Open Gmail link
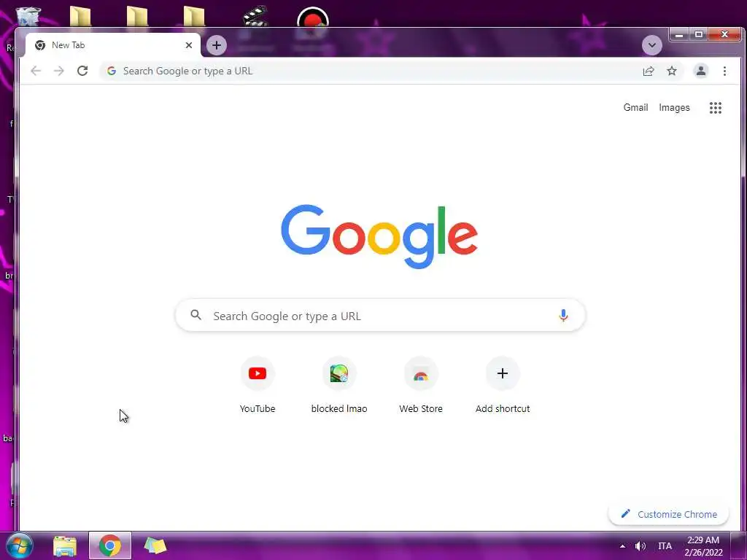This screenshot has height=560, width=747. pyautogui.click(x=635, y=108)
